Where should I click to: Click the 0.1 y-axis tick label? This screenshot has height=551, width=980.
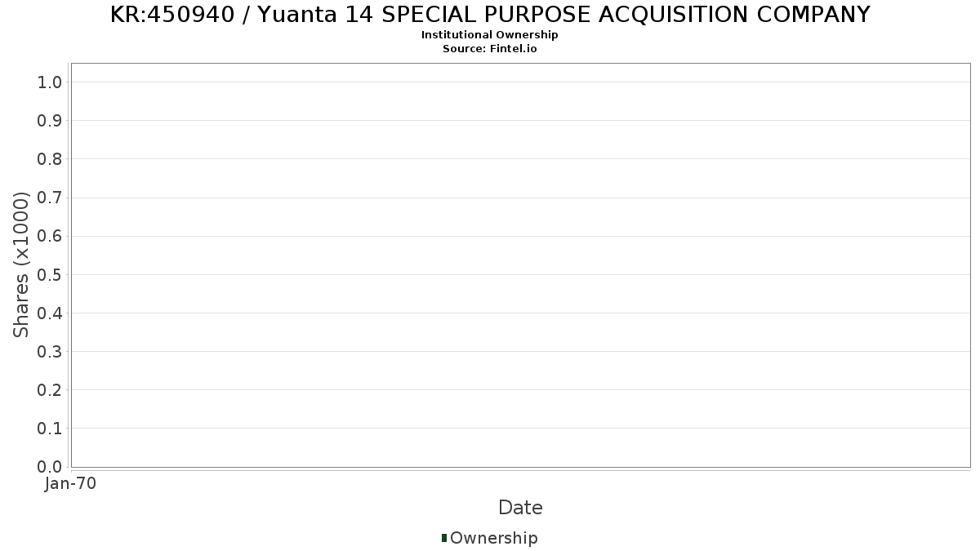tap(50, 429)
